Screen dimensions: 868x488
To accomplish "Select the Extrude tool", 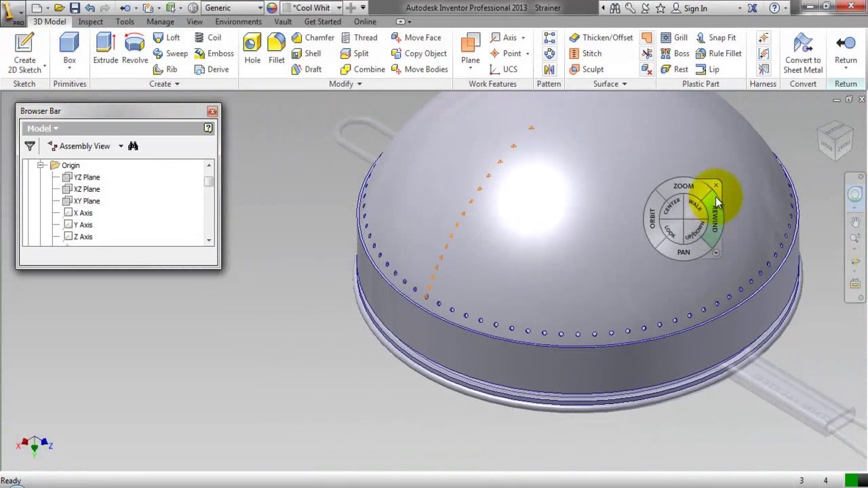I will pyautogui.click(x=105, y=49).
